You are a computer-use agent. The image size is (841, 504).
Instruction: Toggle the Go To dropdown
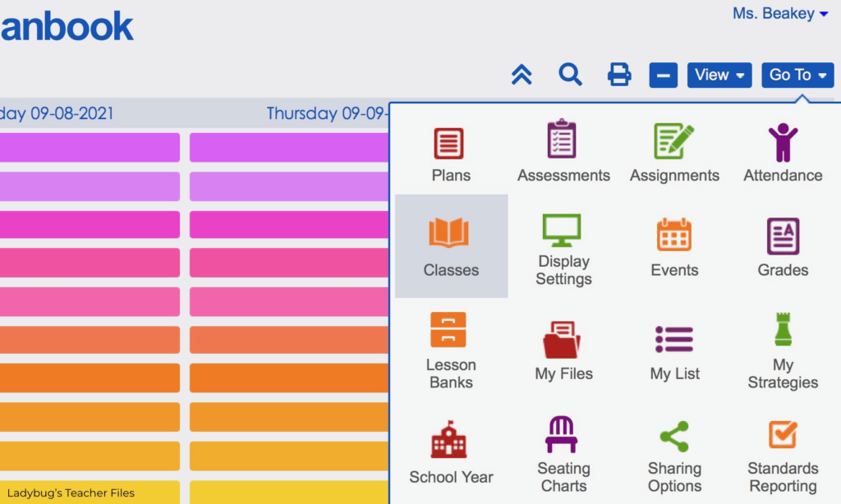797,75
